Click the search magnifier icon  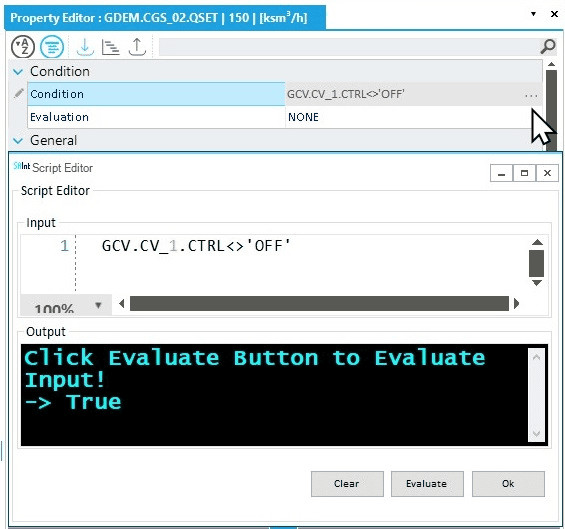tap(548, 47)
